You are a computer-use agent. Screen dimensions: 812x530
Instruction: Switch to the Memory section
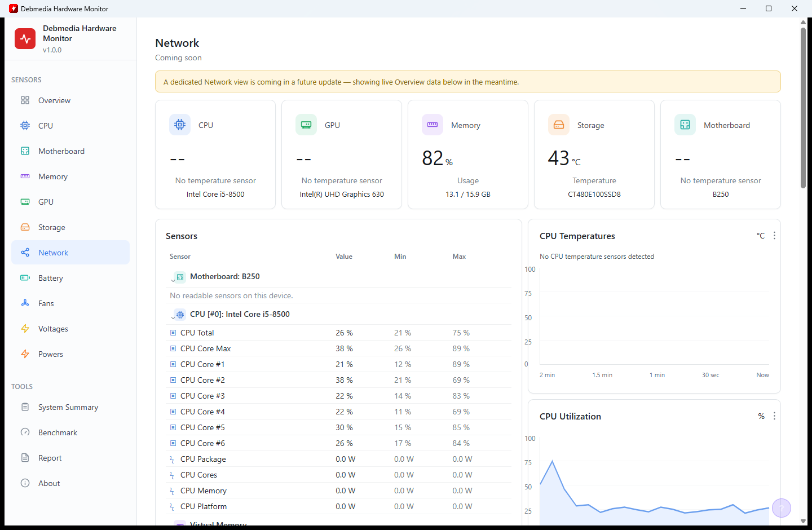[70, 176]
